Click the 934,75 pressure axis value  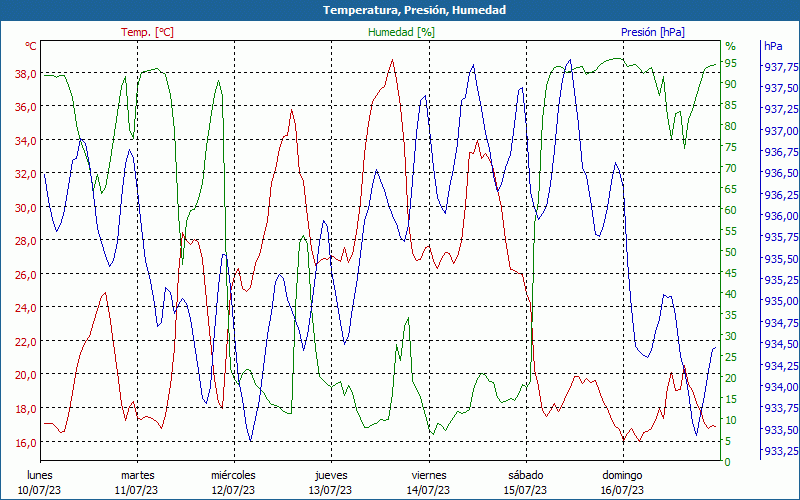781,322
